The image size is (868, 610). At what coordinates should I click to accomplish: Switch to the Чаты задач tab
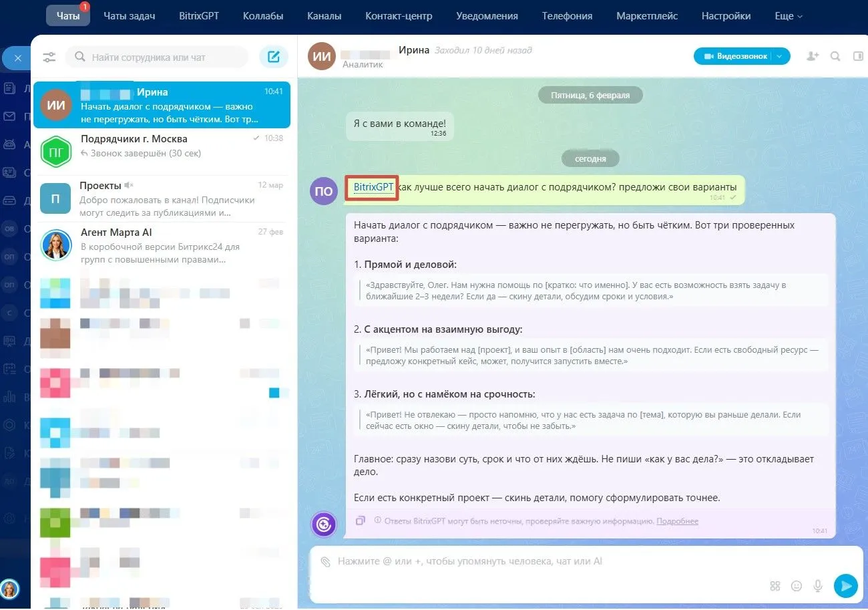point(131,16)
